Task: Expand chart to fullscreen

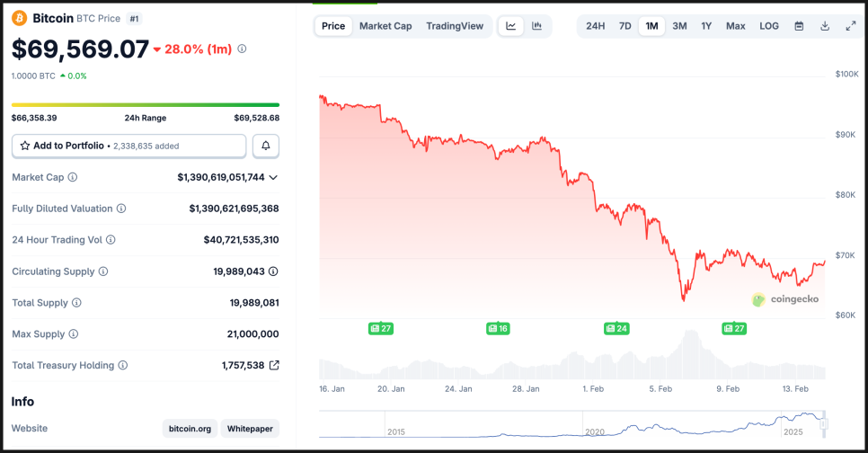Action: pos(851,26)
